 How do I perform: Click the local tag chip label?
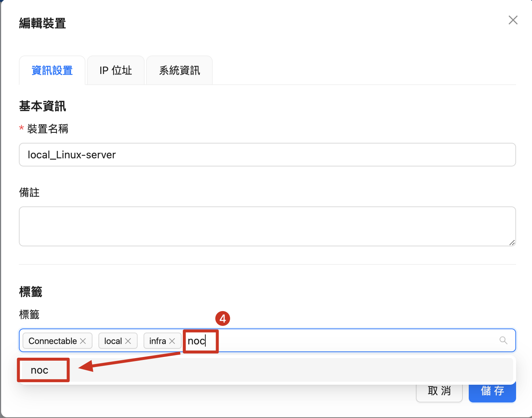113,341
